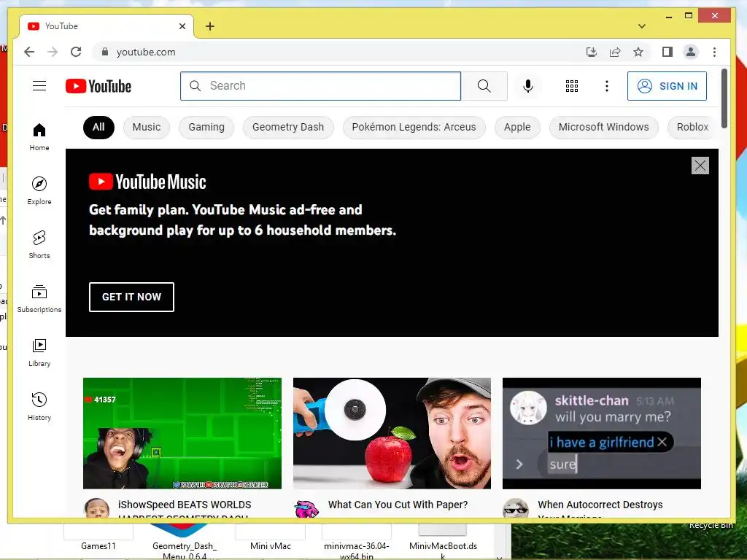Select Games11 item in background window
The width and height of the screenshot is (747, 560).
pyautogui.click(x=98, y=546)
